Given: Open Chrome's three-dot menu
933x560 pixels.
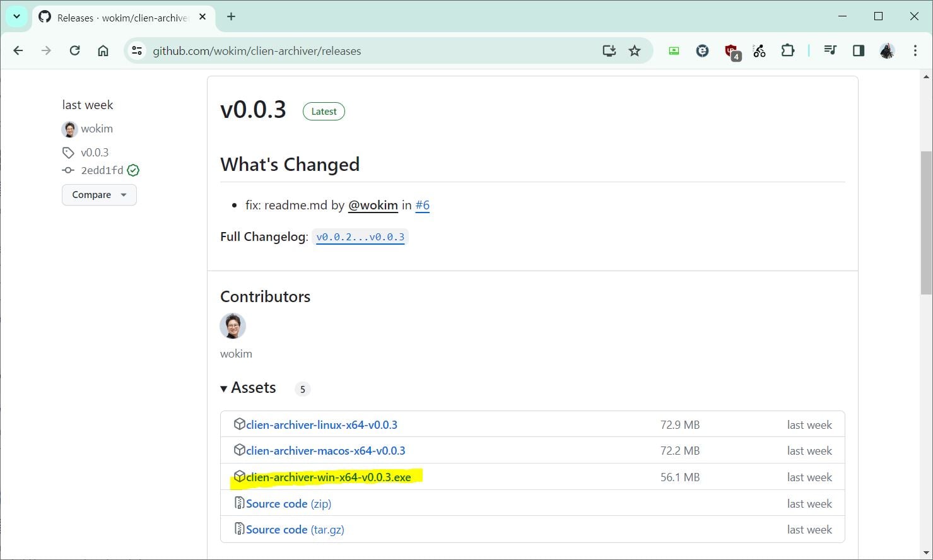Looking at the screenshot, I should pos(915,50).
